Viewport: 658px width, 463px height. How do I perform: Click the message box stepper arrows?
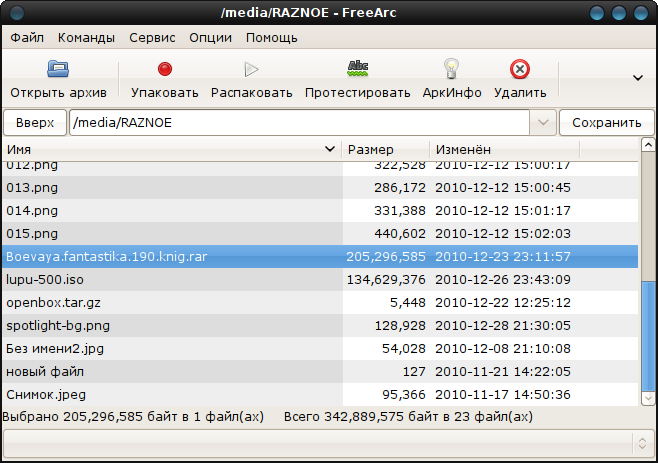click(642, 443)
